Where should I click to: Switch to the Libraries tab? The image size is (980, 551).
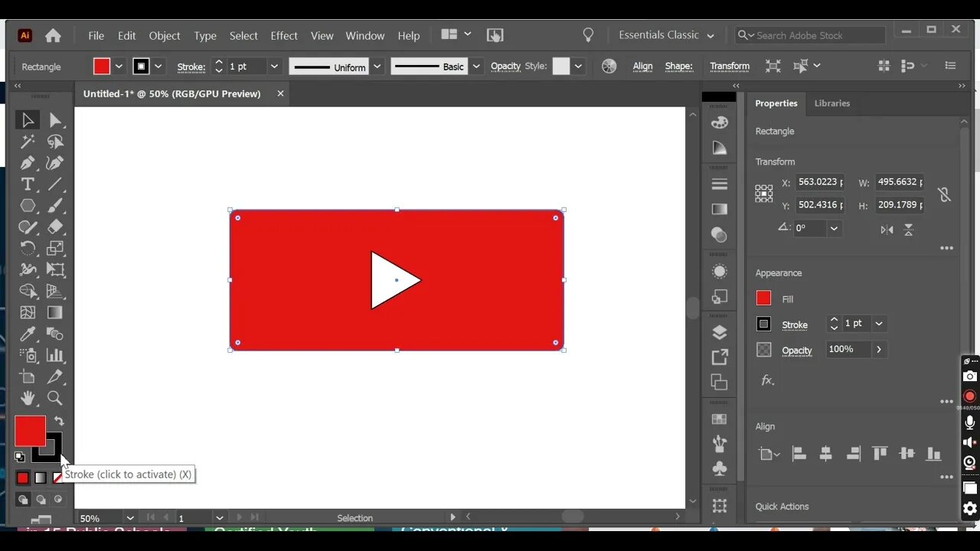click(832, 103)
